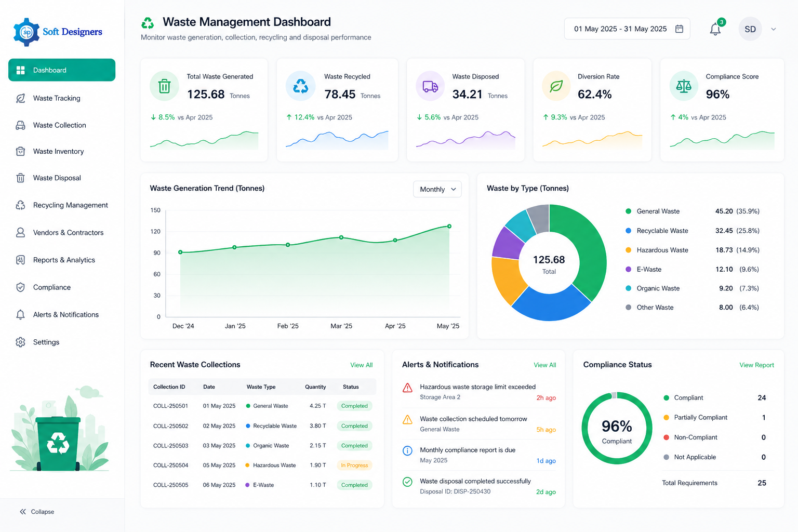This screenshot has height=532, width=798.
Task: Click the Collapse double-chevron icon
Action: 23,512
